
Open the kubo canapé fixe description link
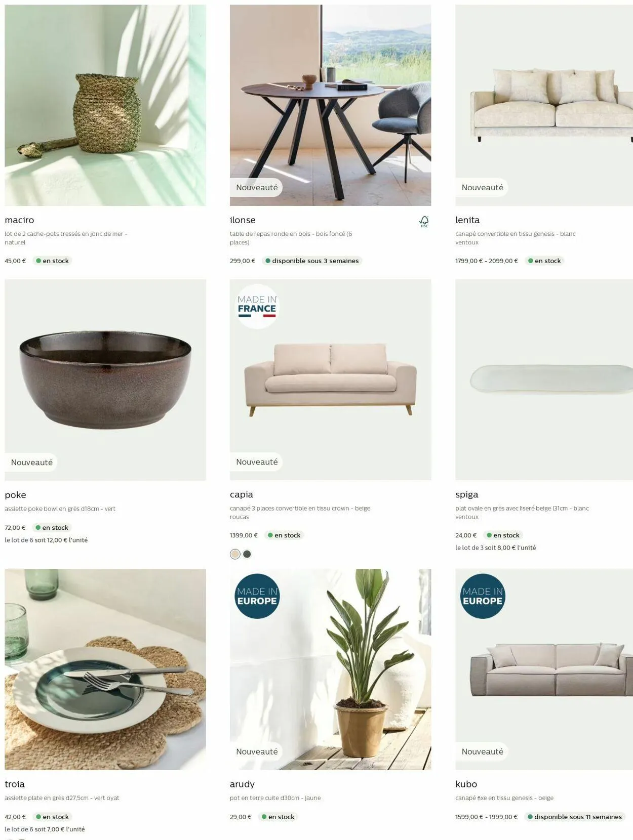click(504, 798)
